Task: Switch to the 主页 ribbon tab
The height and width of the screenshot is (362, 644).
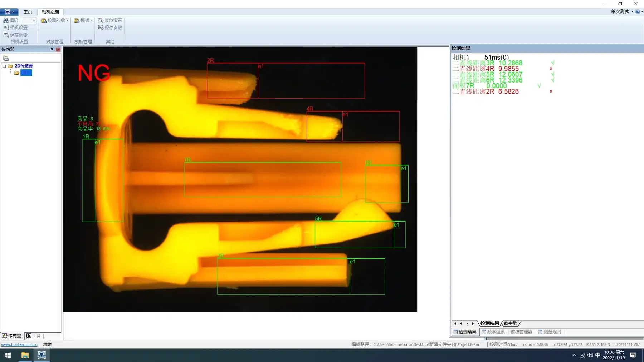Action: coord(28,12)
